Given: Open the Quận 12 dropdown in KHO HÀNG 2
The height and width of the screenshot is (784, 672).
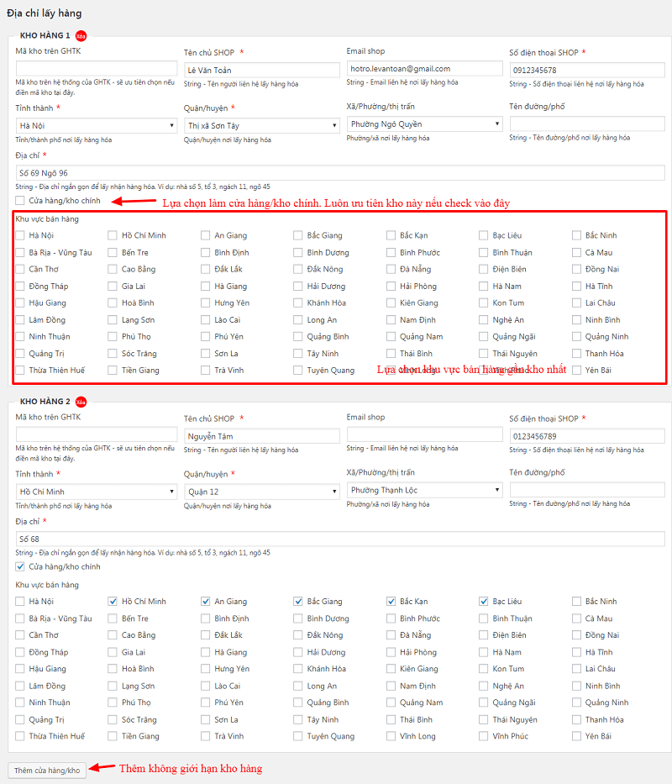Looking at the screenshot, I should [258, 492].
